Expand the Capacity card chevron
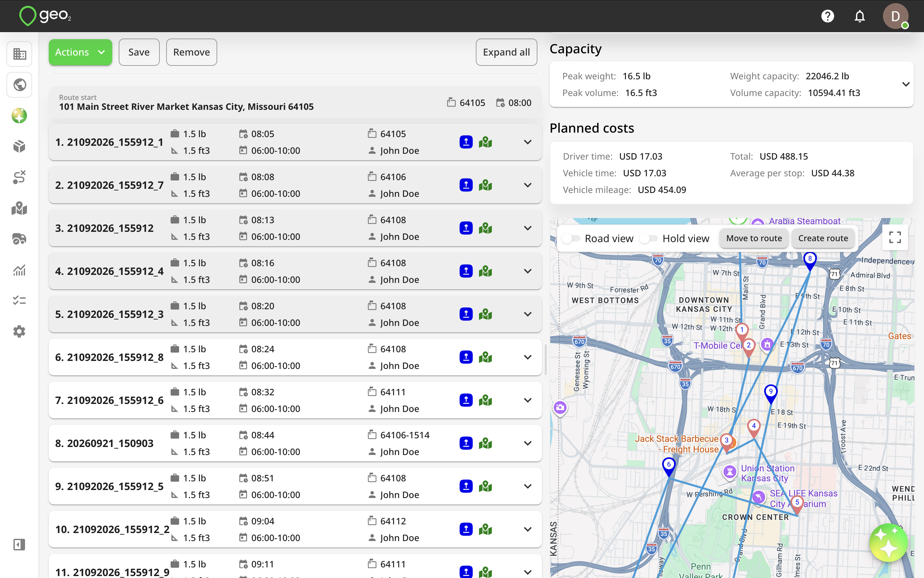 pos(906,84)
